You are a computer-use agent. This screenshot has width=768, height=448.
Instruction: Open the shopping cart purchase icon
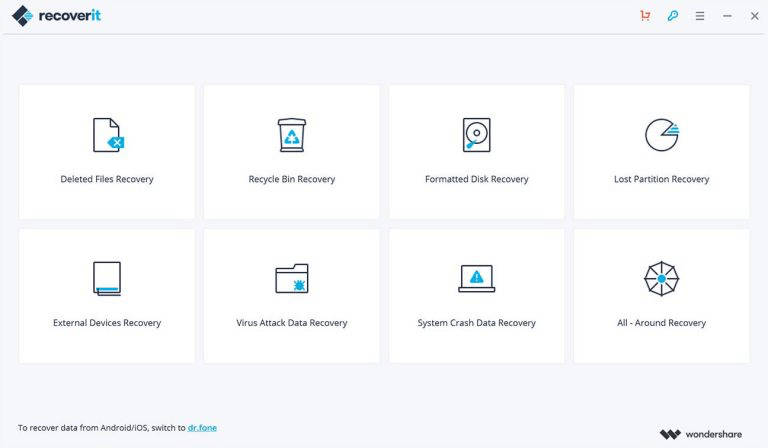coord(645,16)
